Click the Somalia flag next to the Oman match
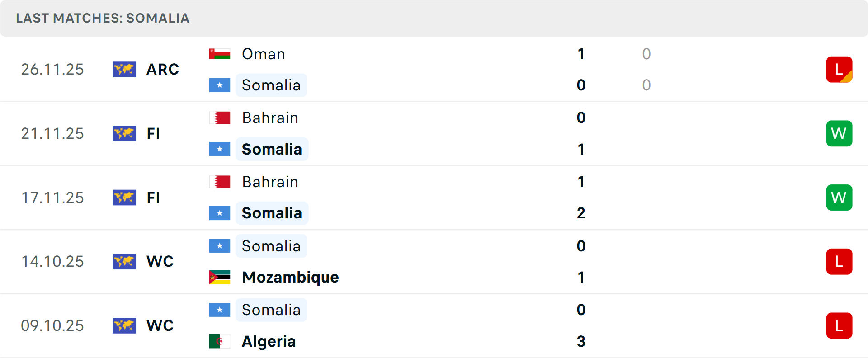 220,85
